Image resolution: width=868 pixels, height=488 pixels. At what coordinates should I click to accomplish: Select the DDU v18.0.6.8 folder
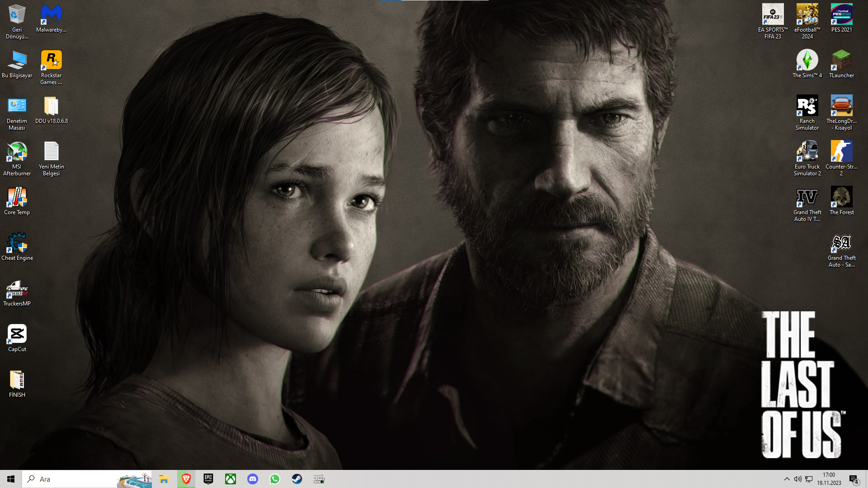point(51,109)
